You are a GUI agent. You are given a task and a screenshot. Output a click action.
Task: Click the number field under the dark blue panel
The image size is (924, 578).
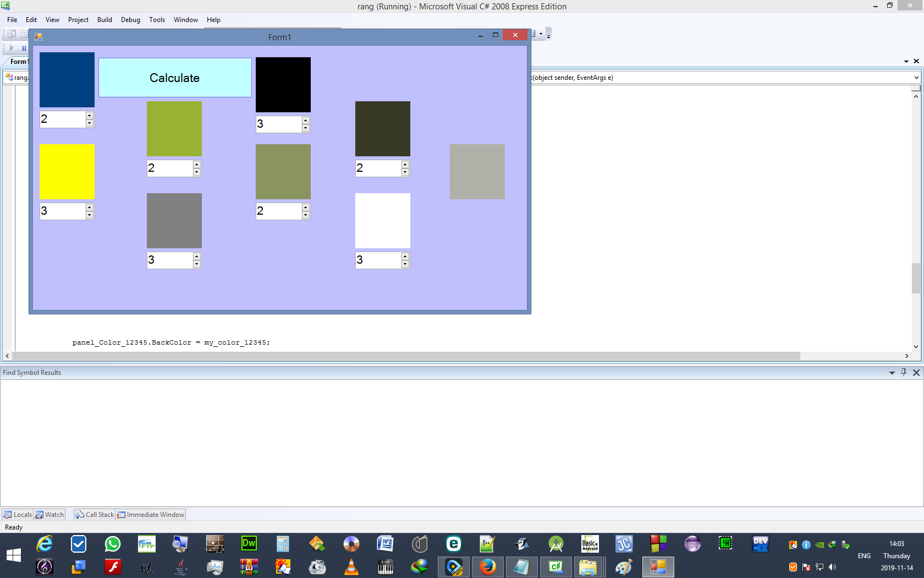coord(63,119)
